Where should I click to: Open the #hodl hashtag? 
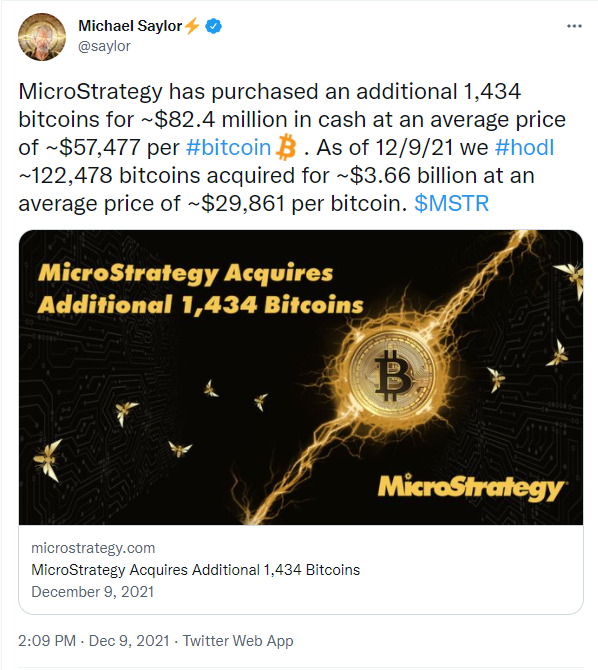524,148
